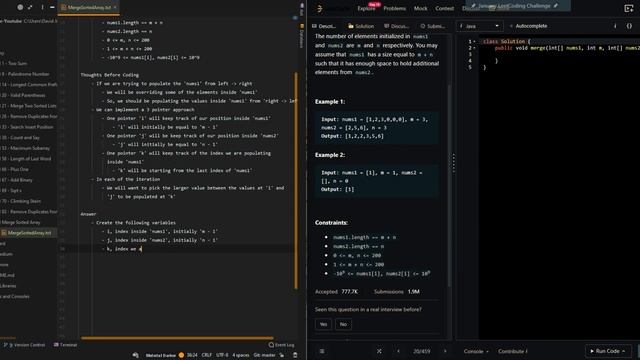Click the description panel vertical scrollbar

[450, 186]
